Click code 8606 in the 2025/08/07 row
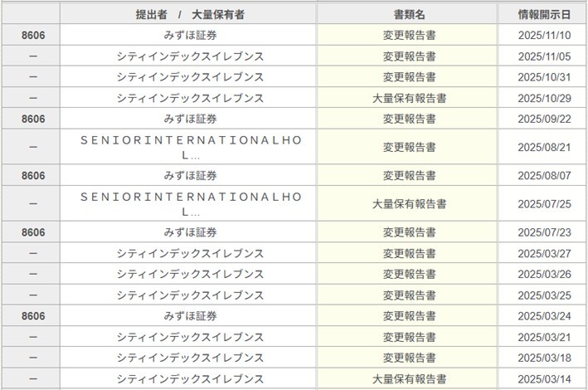The height and width of the screenshot is (390, 588). [33, 176]
